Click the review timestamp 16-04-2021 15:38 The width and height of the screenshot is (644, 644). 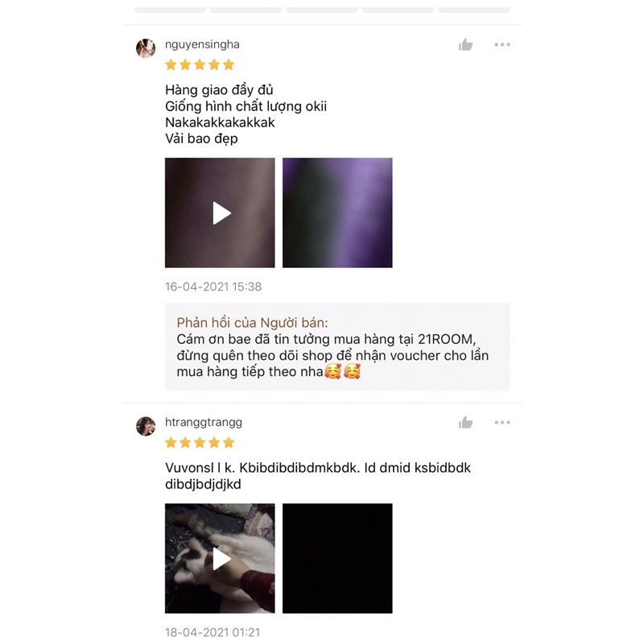[213, 287]
